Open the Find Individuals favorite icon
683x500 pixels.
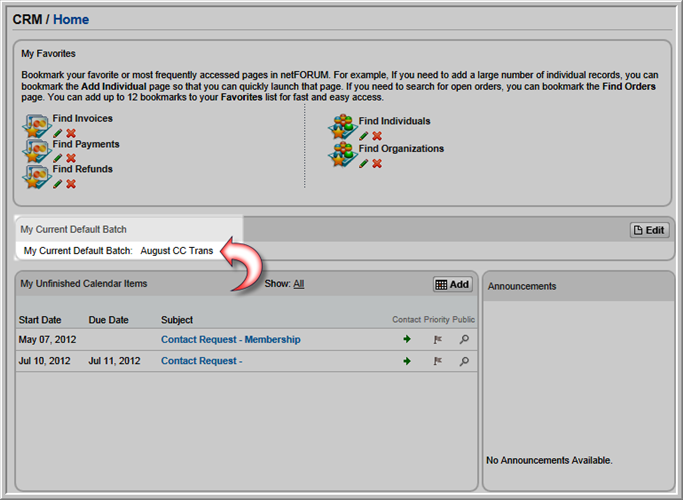343,127
